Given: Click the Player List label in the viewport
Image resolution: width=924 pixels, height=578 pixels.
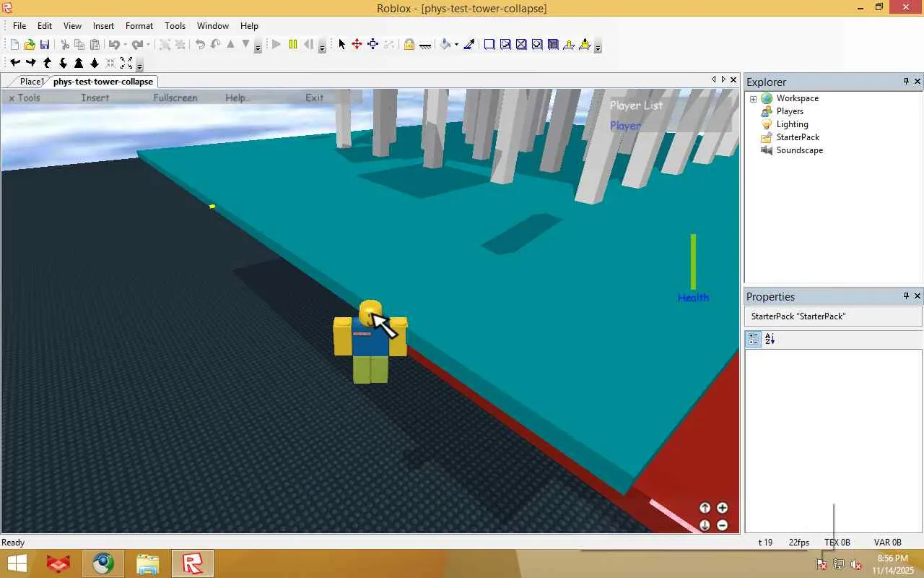Looking at the screenshot, I should click(x=636, y=105).
